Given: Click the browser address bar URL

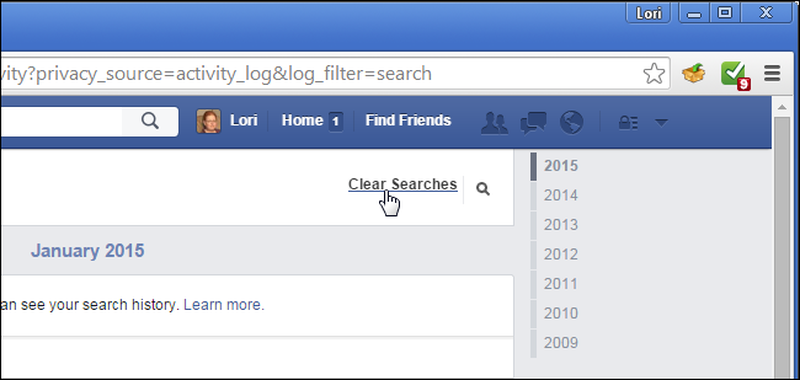Looking at the screenshot, I should click(216, 74).
